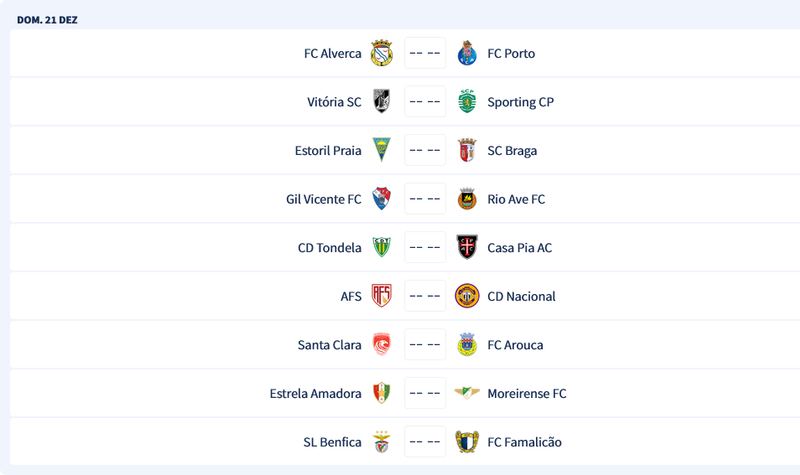Click the Moreirense FC club crest

pos(466,393)
